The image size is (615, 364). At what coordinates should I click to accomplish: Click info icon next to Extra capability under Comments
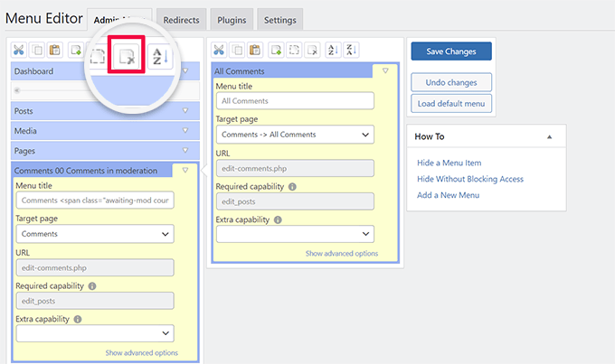pos(78,320)
